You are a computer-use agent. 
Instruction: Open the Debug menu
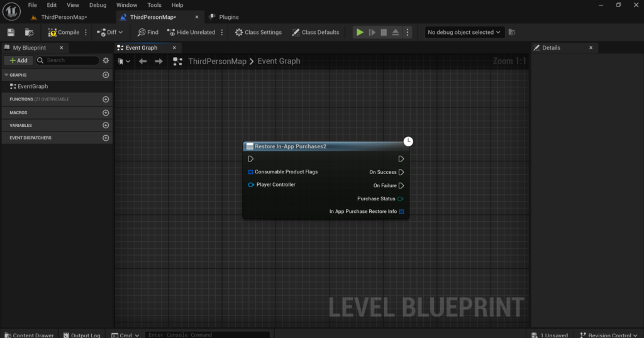tap(97, 5)
